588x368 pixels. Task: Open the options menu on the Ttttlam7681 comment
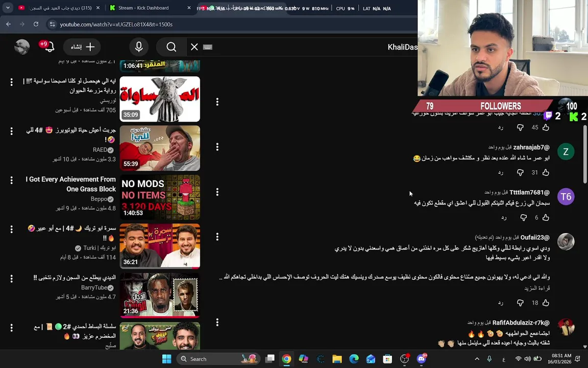coord(217,192)
